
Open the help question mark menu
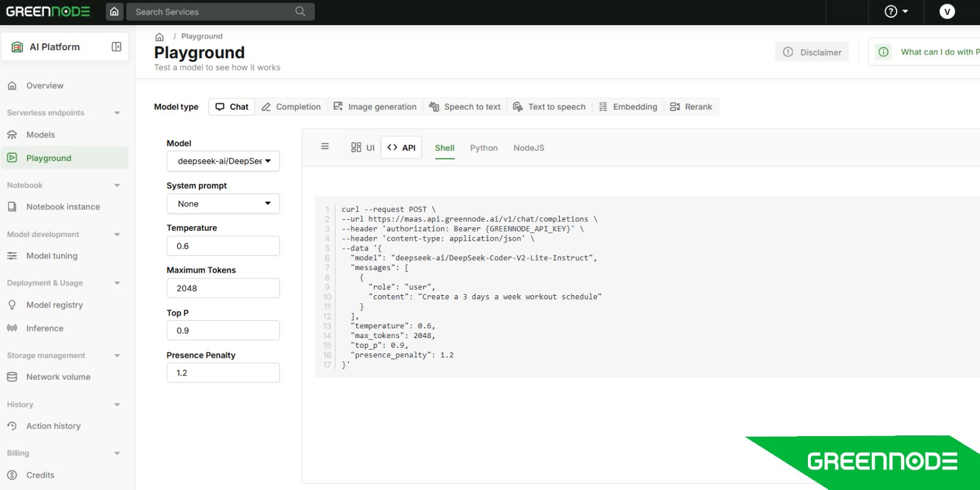896,12
